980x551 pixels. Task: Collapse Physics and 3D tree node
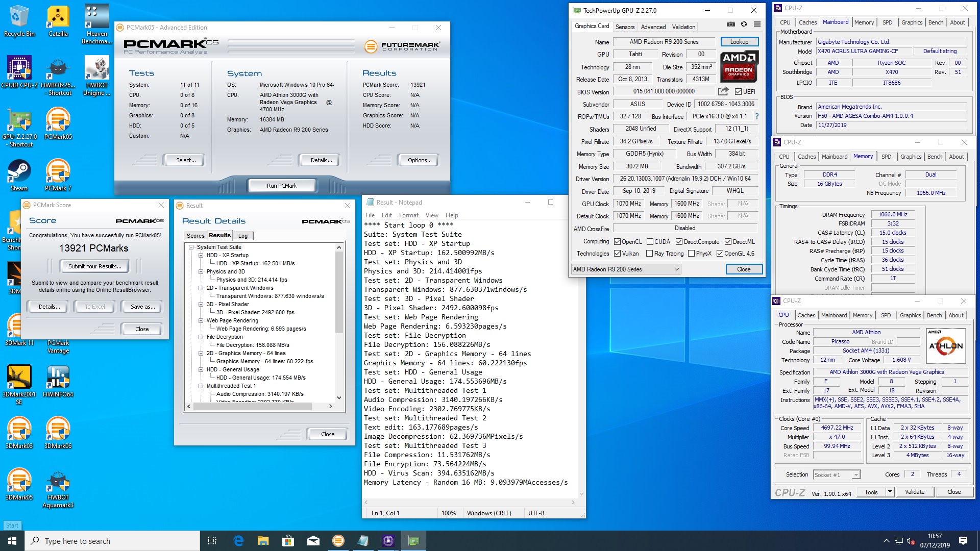[201, 271]
